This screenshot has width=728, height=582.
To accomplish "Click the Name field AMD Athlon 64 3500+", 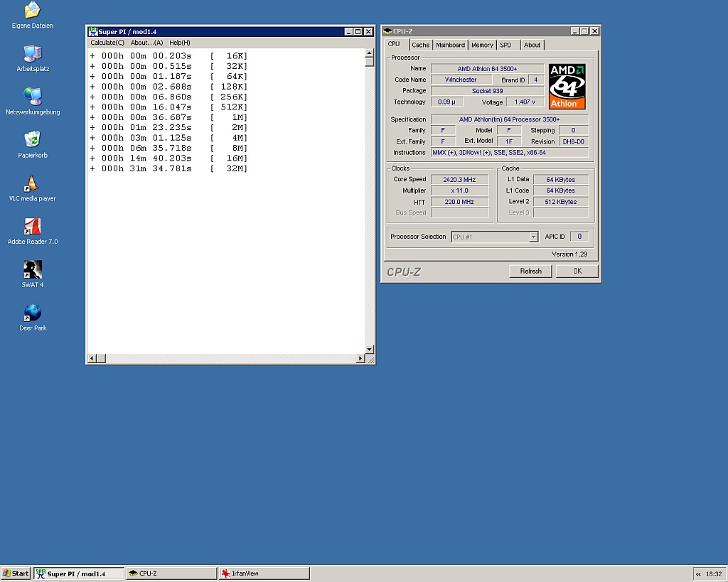I will pos(487,69).
